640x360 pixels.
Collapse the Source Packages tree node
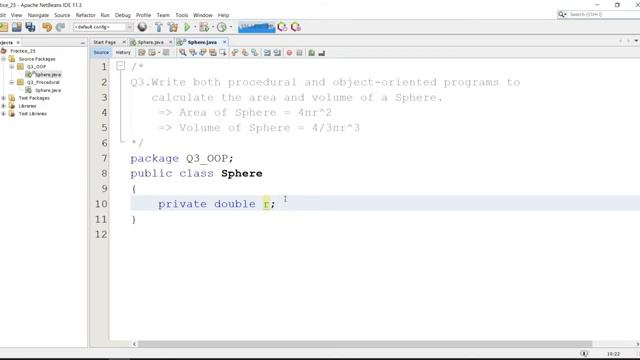(x=4, y=59)
